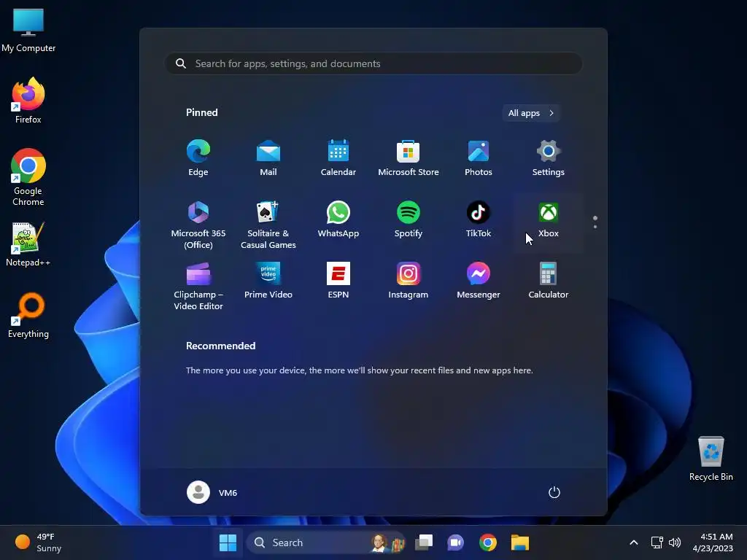Select My Computer desktop icon
Viewport: 747px width, 560px height.
28,30
